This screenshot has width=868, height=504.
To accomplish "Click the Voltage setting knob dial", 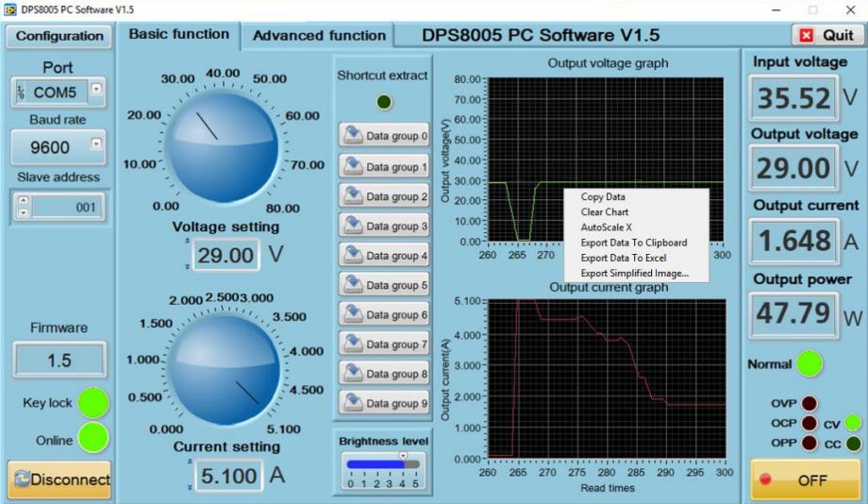I will [223, 147].
